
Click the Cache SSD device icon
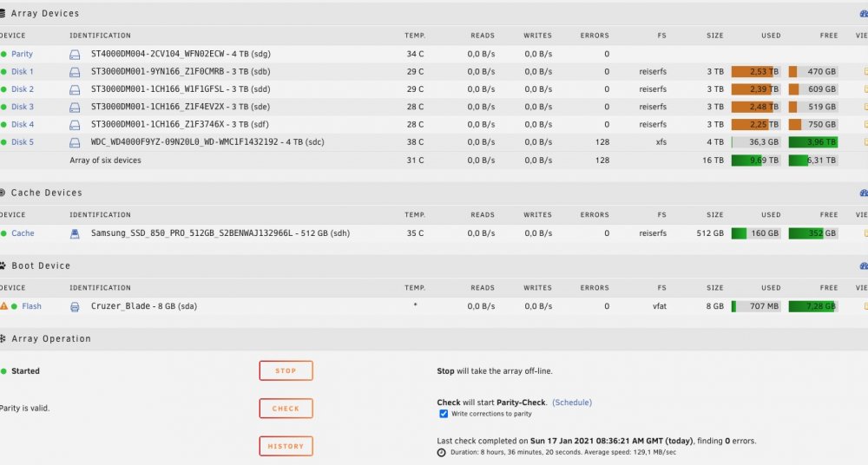[75, 233]
